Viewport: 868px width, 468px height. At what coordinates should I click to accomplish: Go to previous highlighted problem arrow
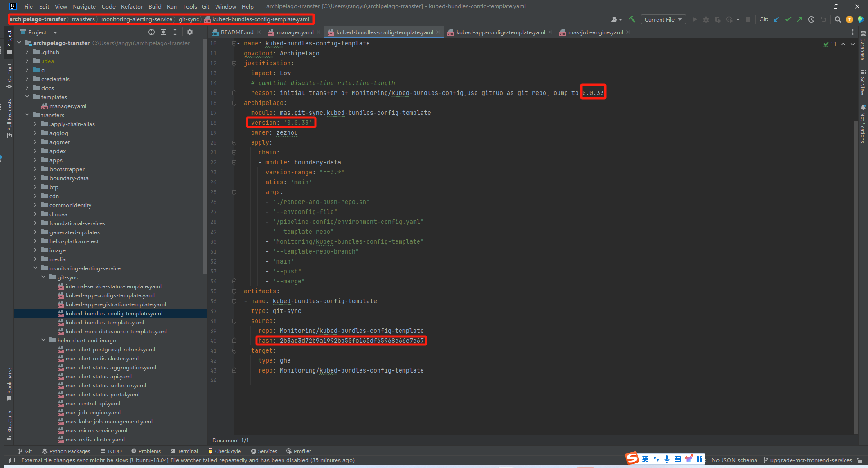[x=843, y=44]
